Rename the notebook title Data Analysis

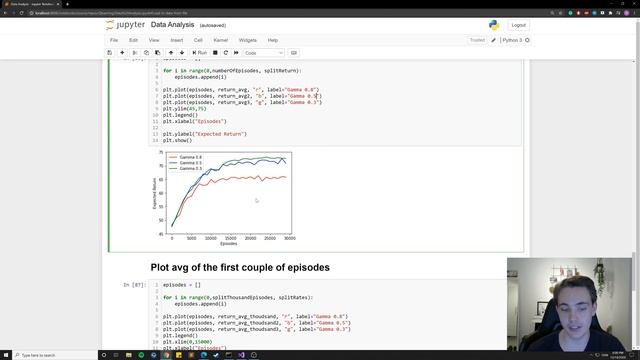click(172, 24)
